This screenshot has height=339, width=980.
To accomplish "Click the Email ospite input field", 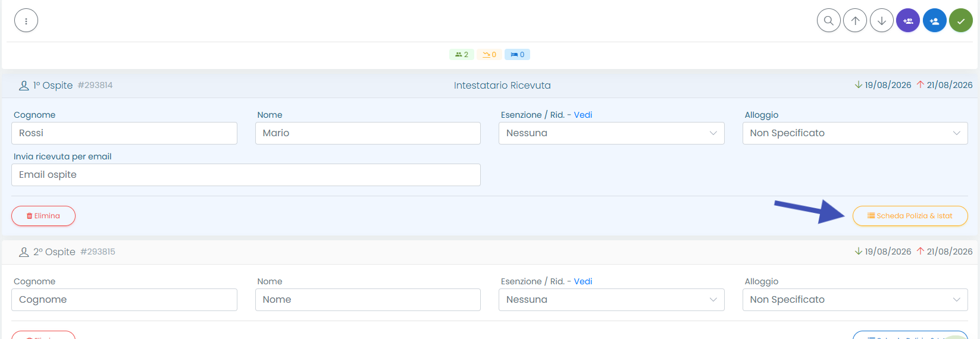I will click(246, 175).
